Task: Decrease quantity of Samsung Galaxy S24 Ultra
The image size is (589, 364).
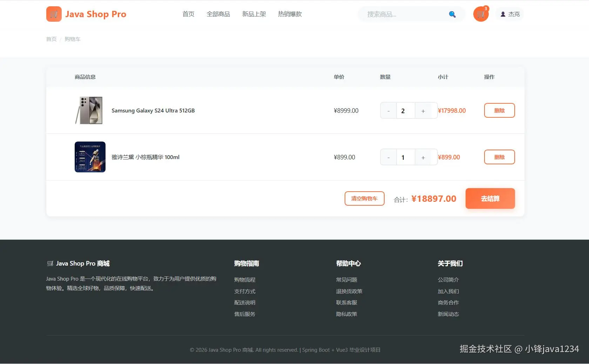Action: (x=388, y=111)
